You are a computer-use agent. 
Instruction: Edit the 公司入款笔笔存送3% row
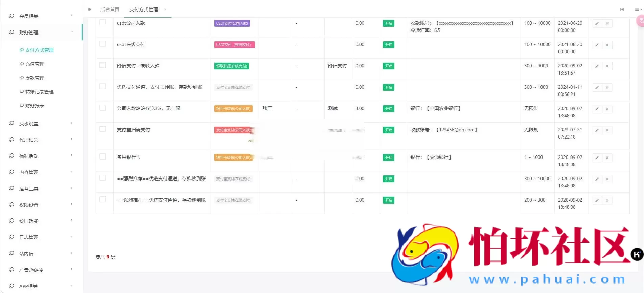pyautogui.click(x=597, y=109)
